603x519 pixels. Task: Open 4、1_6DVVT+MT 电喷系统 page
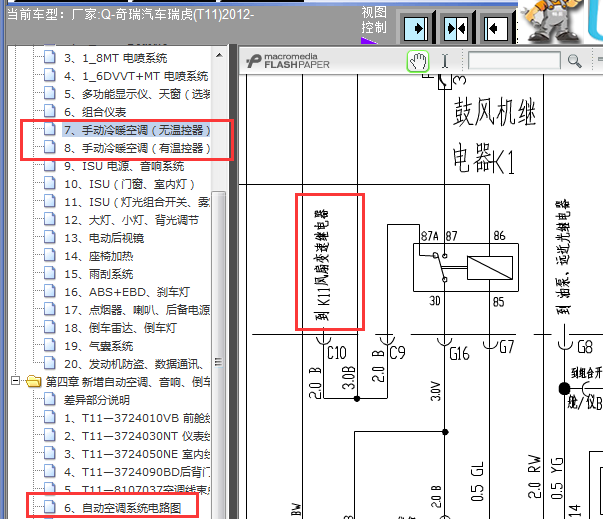click(136, 76)
